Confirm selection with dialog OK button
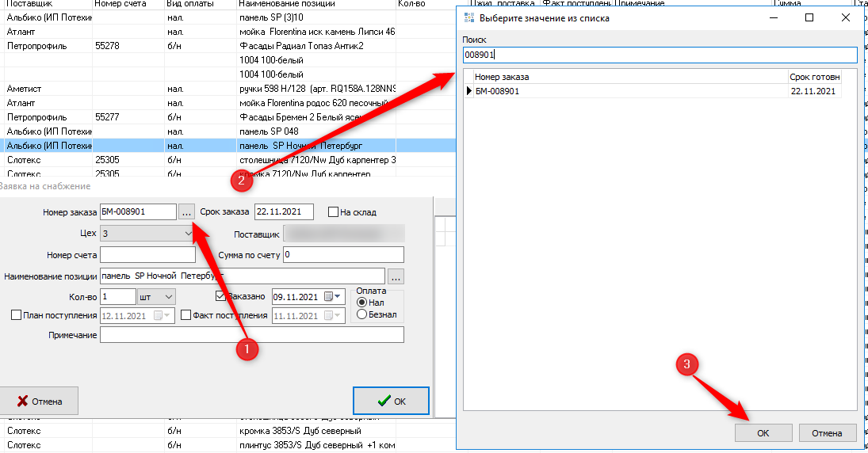Image resolution: width=868 pixels, height=453 pixels. (x=763, y=433)
